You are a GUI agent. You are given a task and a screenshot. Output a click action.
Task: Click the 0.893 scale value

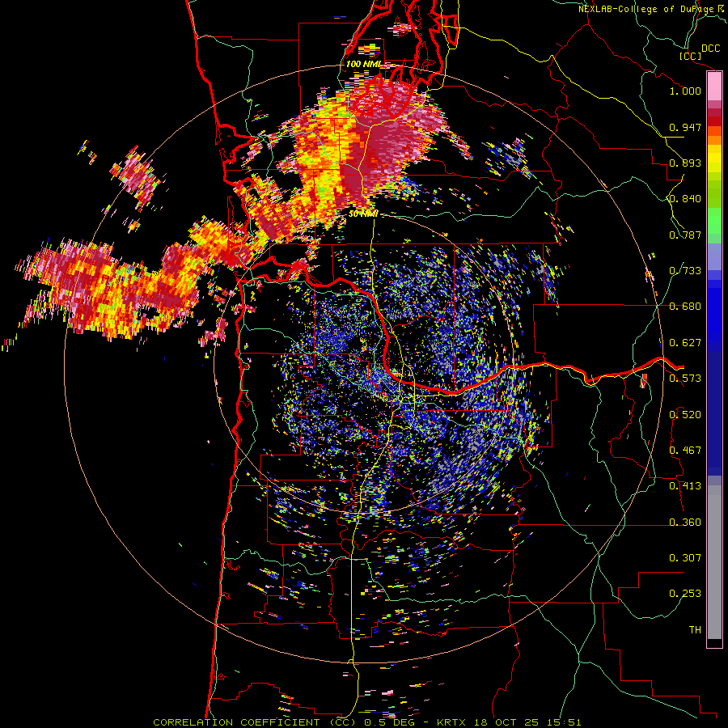(x=685, y=163)
